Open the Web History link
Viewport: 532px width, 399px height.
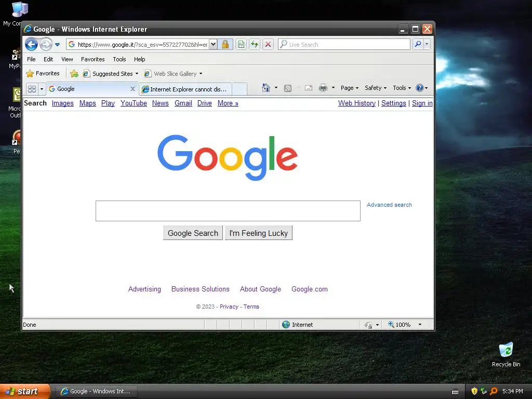(x=357, y=103)
